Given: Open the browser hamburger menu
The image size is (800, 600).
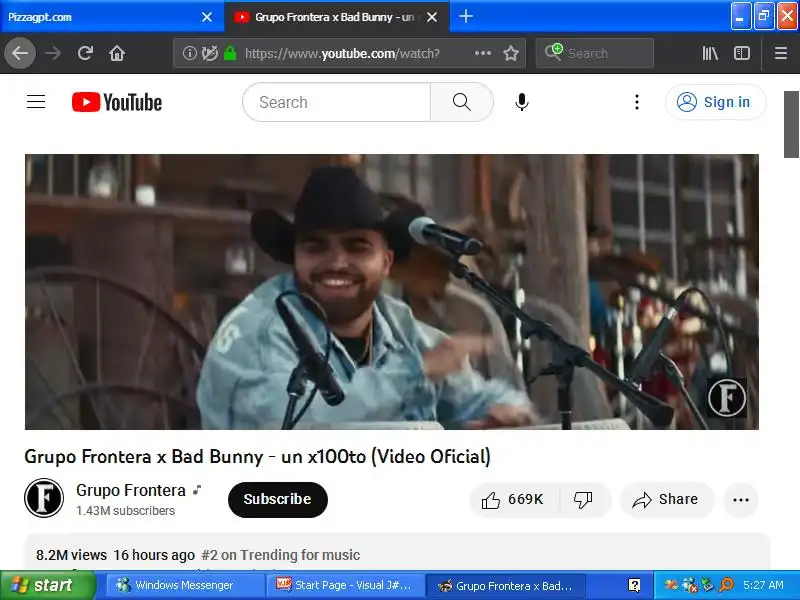Looking at the screenshot, I should 780,53.
